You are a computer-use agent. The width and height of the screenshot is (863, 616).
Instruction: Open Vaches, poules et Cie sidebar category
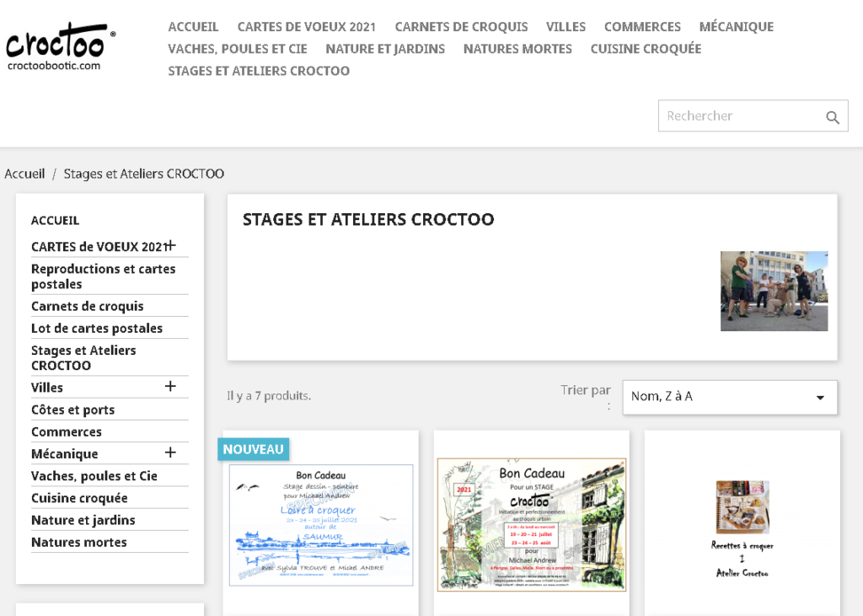click(94, 475)
